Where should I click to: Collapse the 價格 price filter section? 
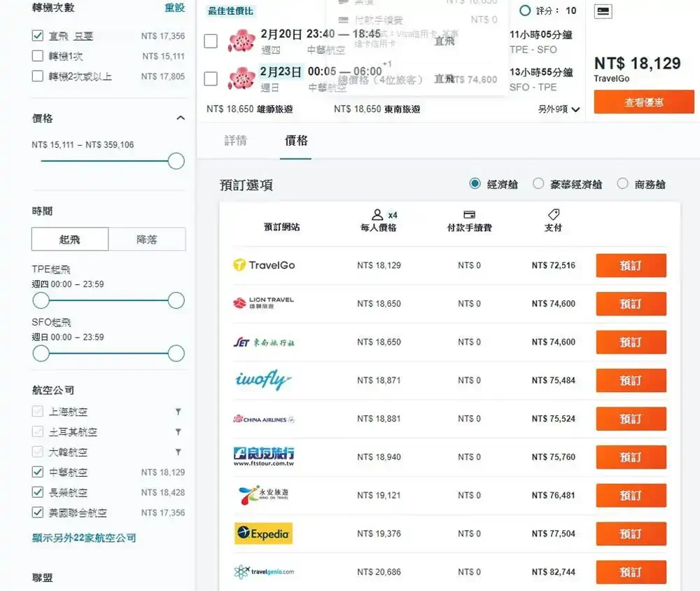(181, 118)
